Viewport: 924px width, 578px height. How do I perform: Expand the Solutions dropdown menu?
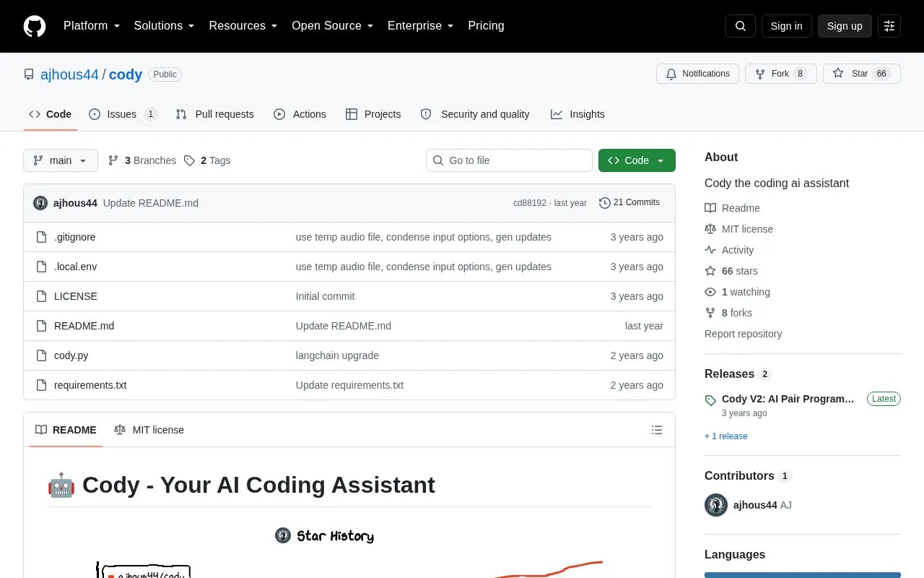click(164, 26)
